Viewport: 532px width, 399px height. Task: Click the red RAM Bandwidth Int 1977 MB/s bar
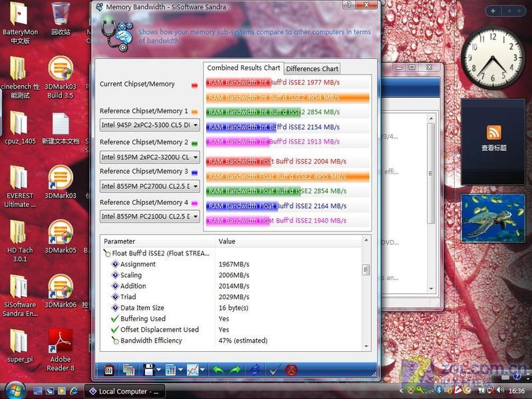pyautogui.click(x=239, y=82)
